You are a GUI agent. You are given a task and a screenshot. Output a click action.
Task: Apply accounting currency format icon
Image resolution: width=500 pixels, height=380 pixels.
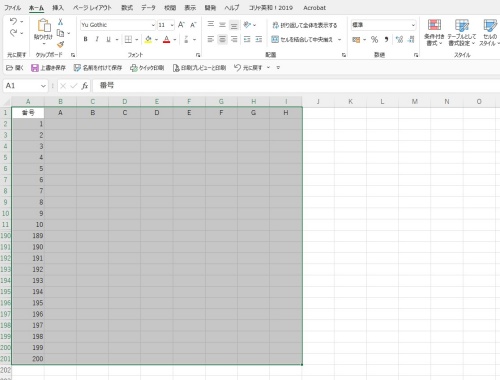356,40
